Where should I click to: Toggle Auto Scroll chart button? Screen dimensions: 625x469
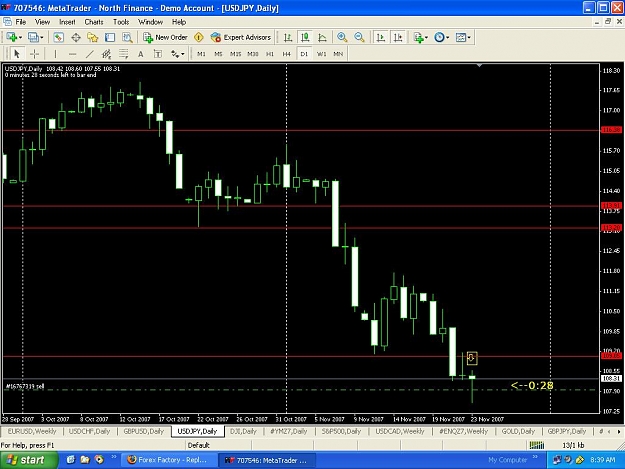pos(381,37)
